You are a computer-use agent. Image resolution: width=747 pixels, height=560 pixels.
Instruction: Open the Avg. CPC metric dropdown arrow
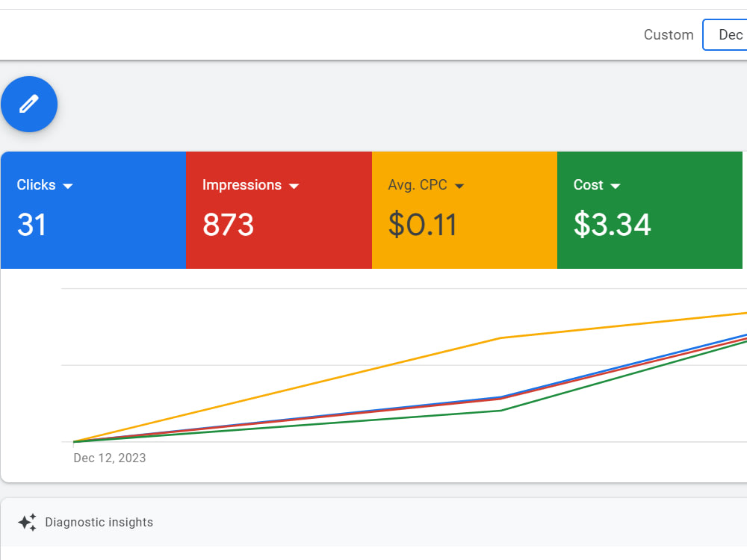point(459,186)
